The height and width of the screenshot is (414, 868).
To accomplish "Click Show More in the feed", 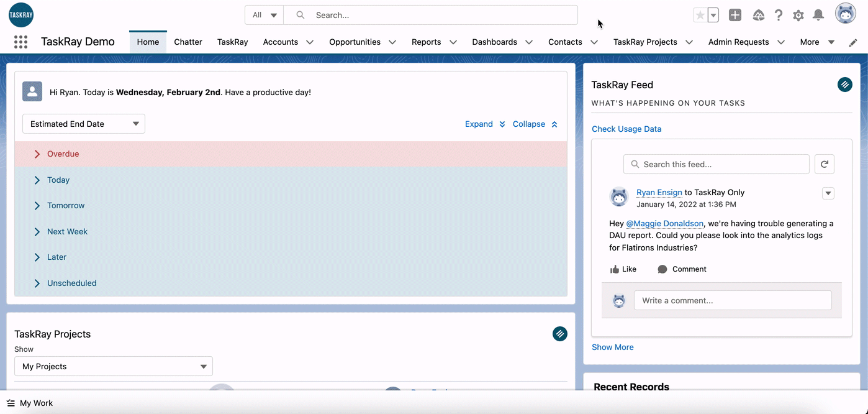I will click(613, 347).
